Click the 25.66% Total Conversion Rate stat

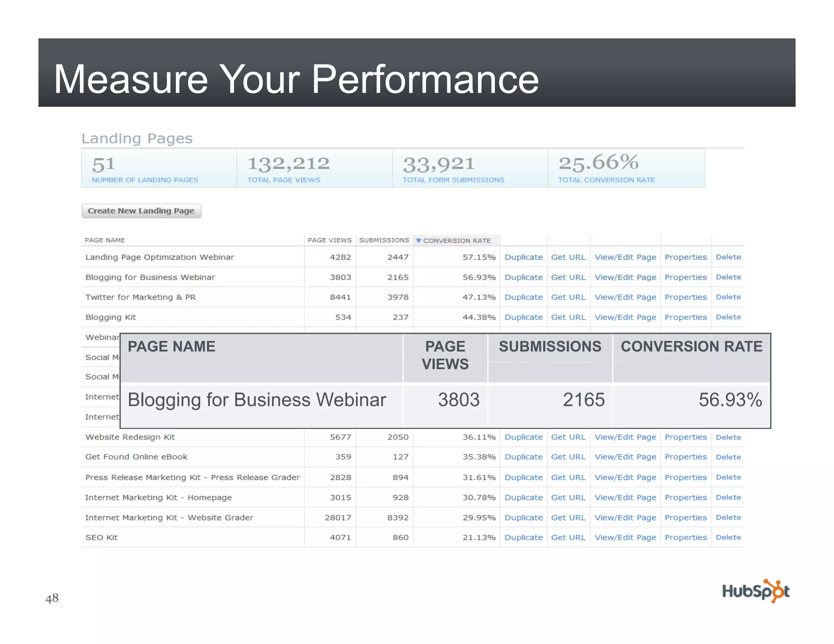(626, 168)
